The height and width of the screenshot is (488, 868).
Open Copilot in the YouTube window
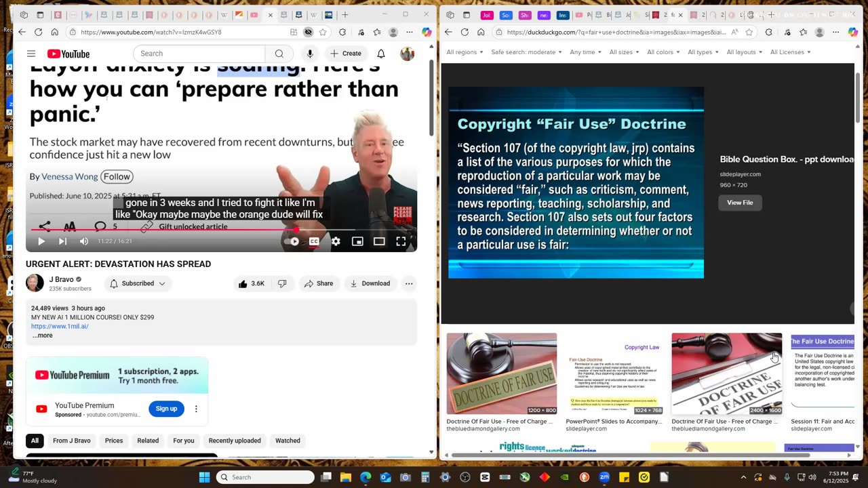tap(427, 32)
